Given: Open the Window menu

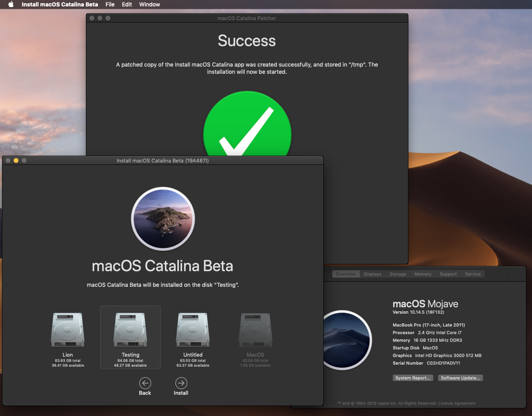Looking at the screenshot, I should (x=150, y=4).
